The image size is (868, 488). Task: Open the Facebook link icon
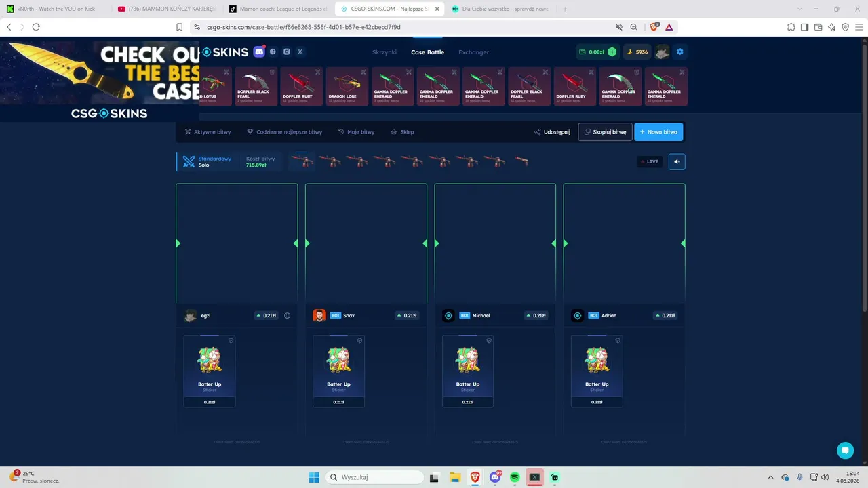(273, 52)
